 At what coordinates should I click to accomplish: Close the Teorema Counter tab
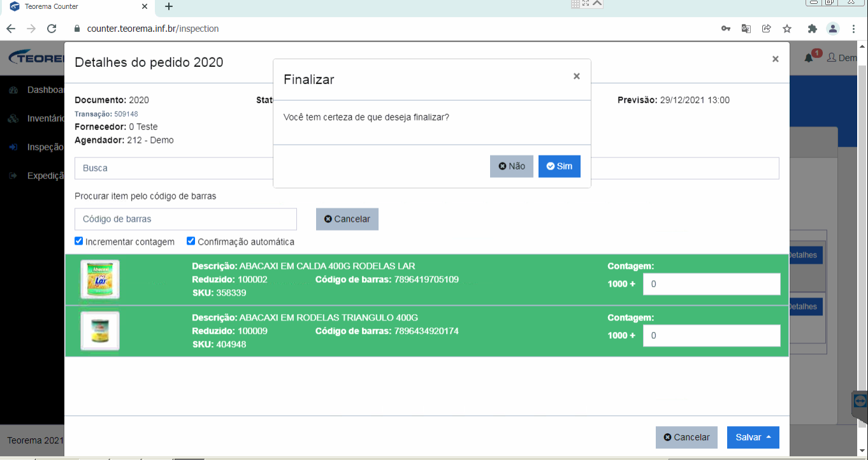pyautogui.click(x=144, y=6)
